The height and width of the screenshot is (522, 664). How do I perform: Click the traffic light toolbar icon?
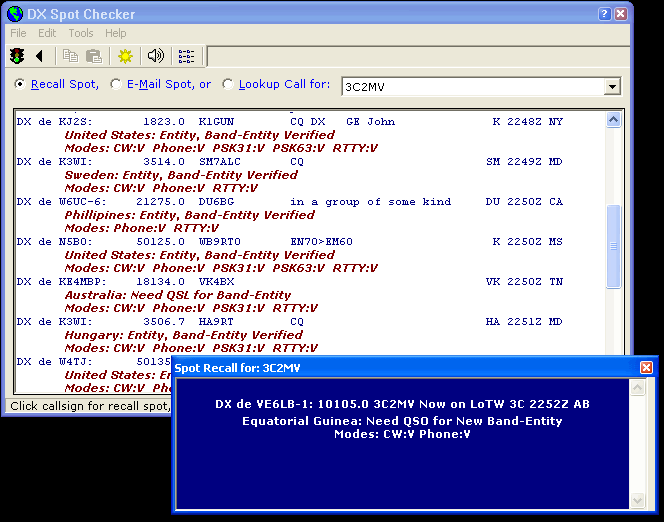17,56
